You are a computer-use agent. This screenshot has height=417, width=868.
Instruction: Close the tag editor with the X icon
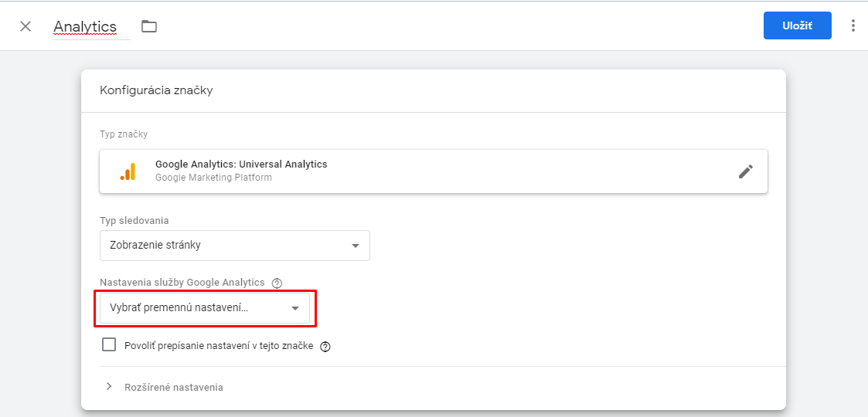pyautogui.click(x=26, y=26)
